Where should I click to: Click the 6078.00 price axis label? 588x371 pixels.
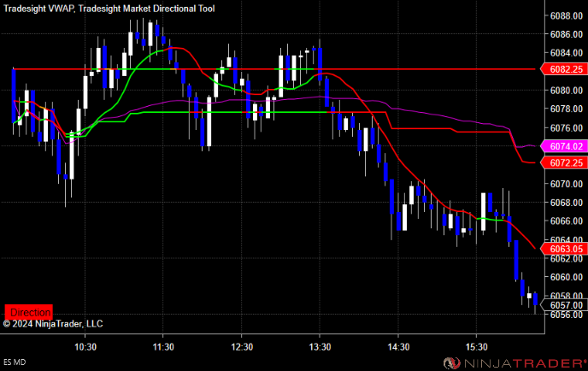(x=567, y=109)
